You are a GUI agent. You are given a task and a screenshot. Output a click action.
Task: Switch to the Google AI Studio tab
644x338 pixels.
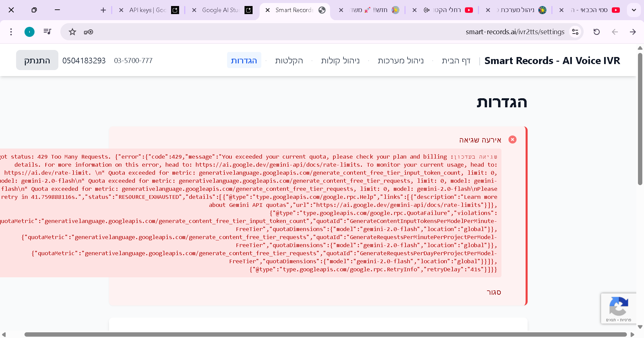click(x=221, y=10)
